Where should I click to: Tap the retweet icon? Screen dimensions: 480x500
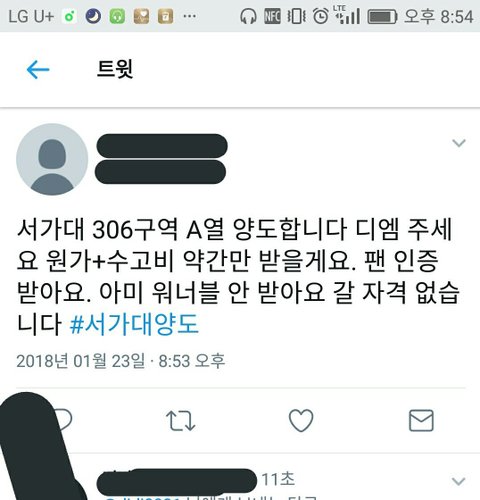pos(180,420)
